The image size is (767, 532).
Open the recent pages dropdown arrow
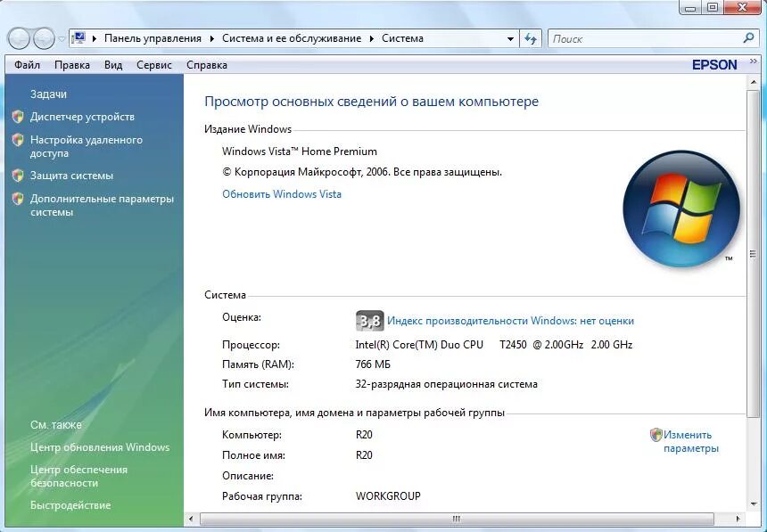[62, 38]
